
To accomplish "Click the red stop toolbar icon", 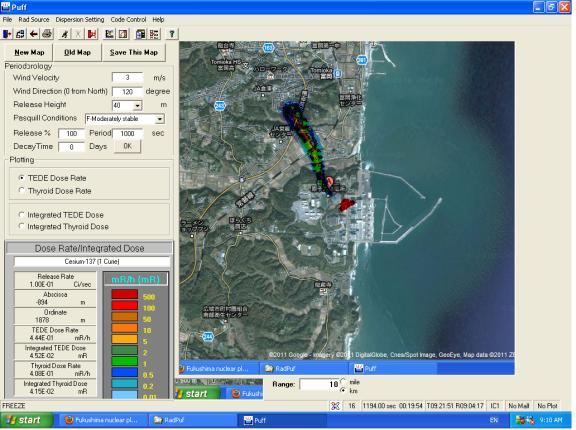I will point(92,34).
